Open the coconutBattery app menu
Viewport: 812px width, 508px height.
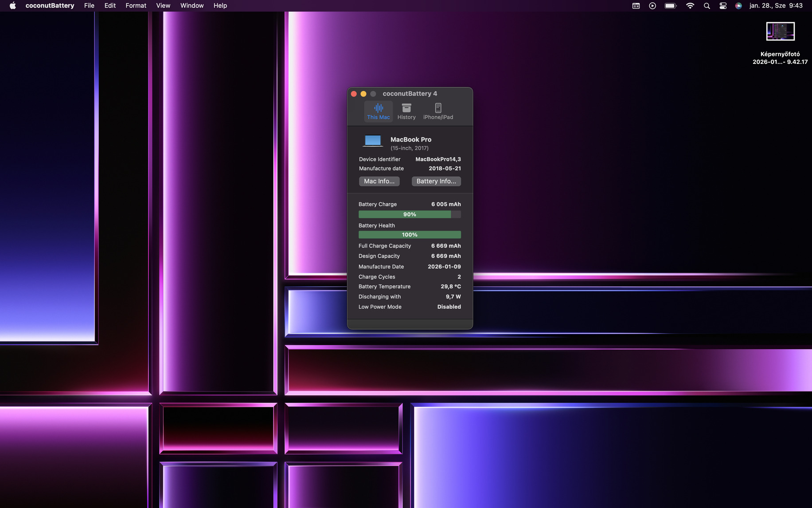[50, 6]
